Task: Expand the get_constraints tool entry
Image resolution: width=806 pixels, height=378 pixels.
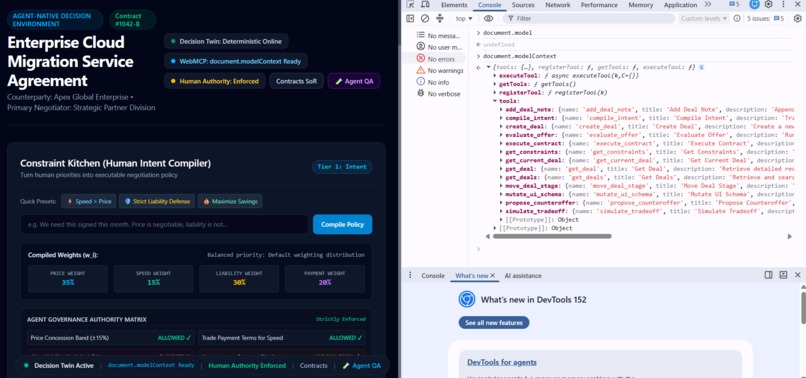Action: pyautogui.click(x=502, y=152)
